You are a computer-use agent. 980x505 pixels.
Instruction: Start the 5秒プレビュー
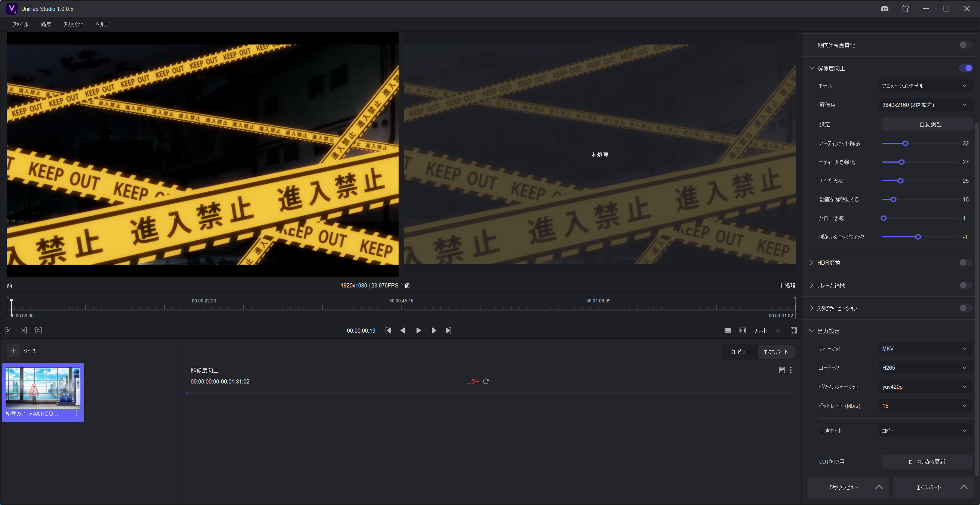click(x=844, y=487)
